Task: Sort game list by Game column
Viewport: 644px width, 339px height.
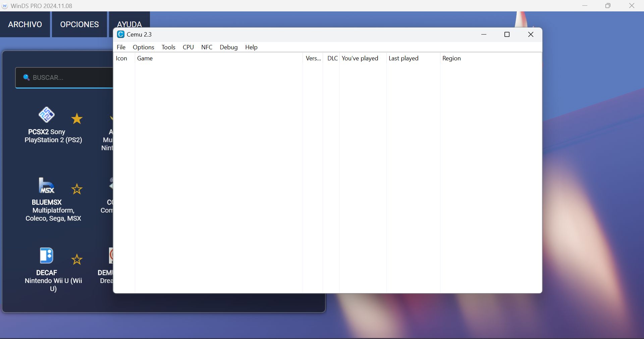Action: tap(219, 58)
